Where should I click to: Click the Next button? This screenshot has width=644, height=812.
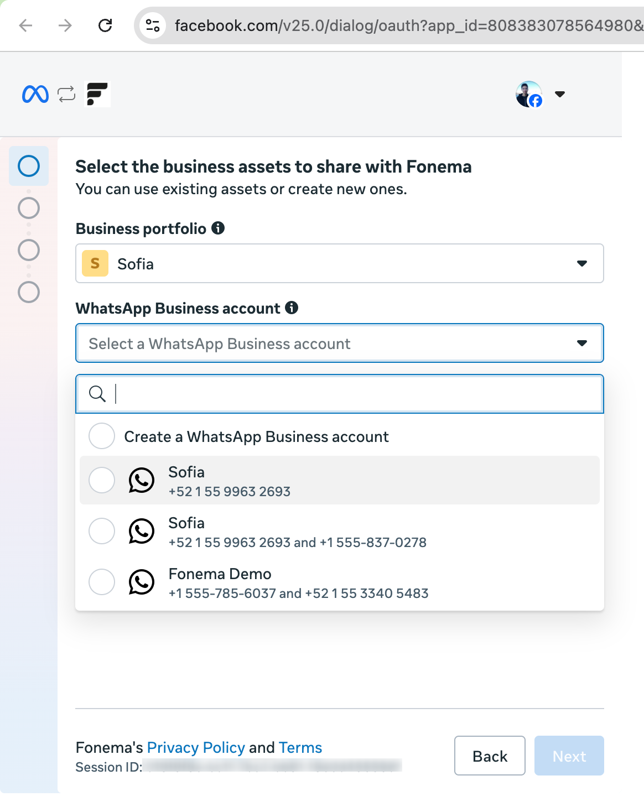point(569,756)
